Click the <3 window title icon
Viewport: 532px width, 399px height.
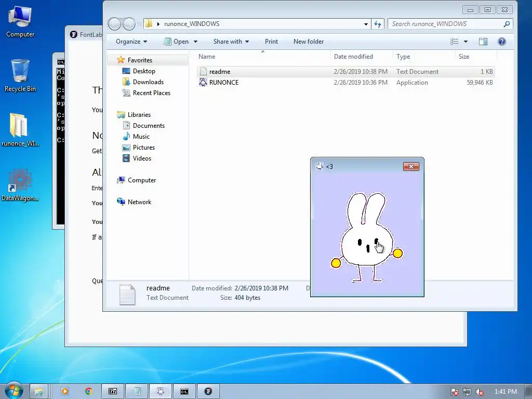tap(320, 166)
